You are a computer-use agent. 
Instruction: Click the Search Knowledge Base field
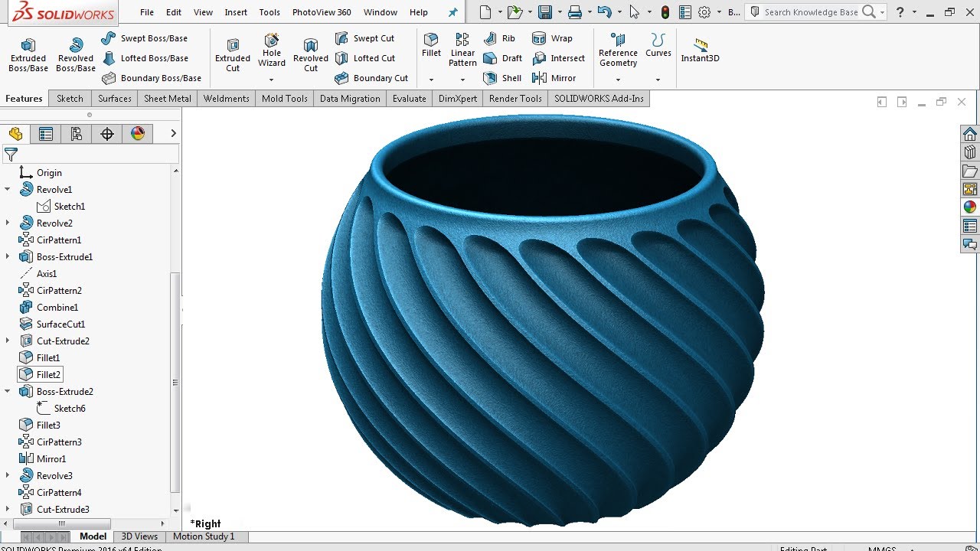coord(812,12)
